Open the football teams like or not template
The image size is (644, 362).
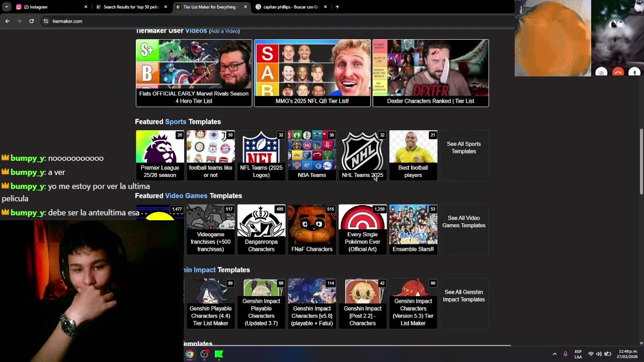point(210,155)
